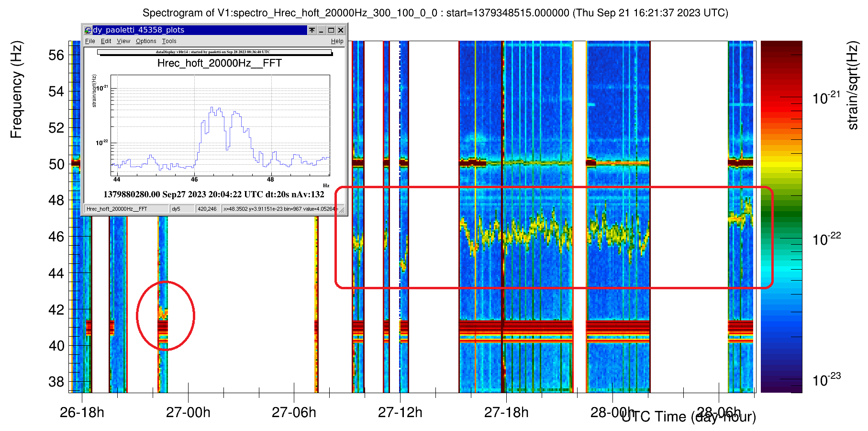Minimize the dy_paoletti_45358_plots window
Viewport: 868px width, 431px height.
pos(322,30)
